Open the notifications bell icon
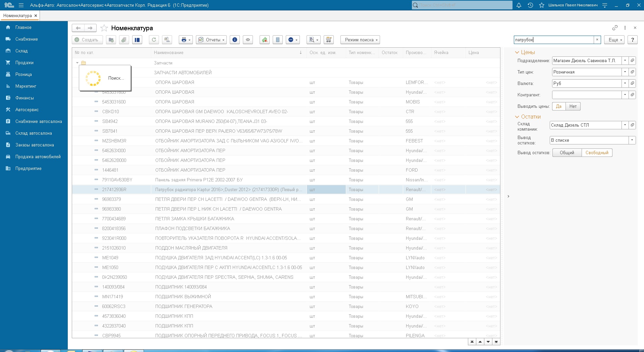Screen dimensions: 644x352 pos(519,5)
